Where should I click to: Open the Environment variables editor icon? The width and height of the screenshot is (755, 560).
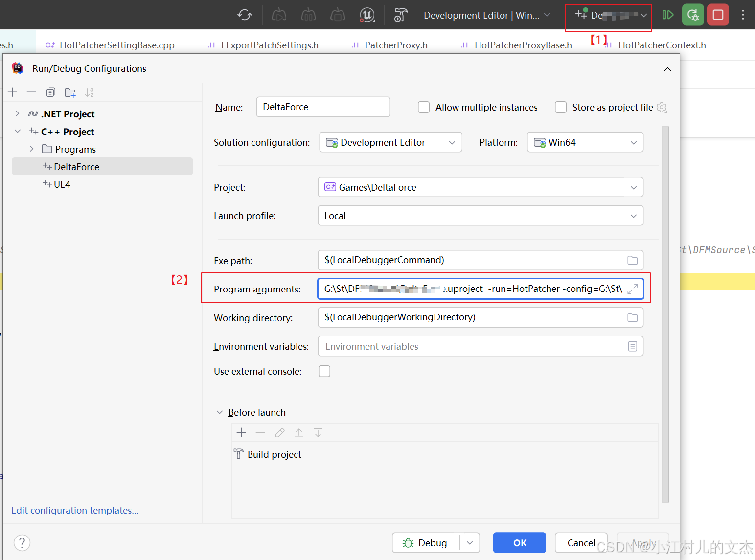(x=632, y=346)
